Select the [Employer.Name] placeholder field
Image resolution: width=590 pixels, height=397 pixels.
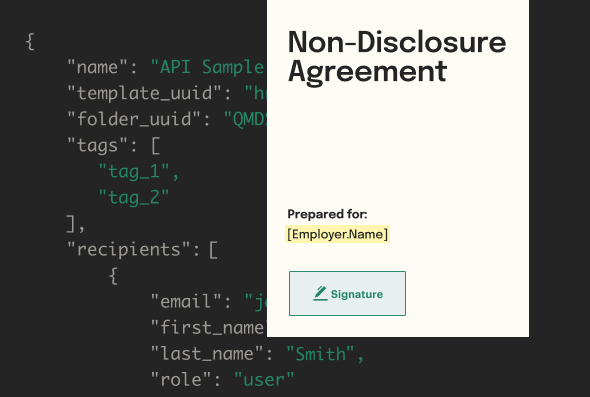(337, 234)
